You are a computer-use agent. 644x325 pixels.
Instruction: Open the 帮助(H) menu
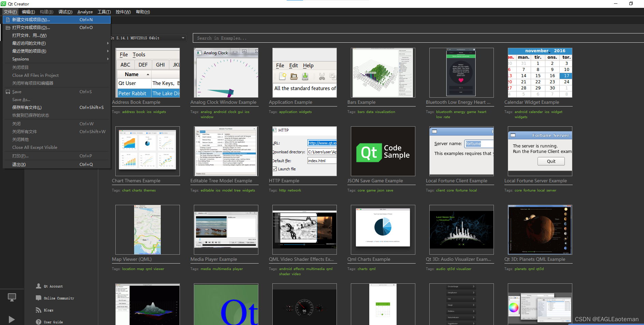[143, 12]
